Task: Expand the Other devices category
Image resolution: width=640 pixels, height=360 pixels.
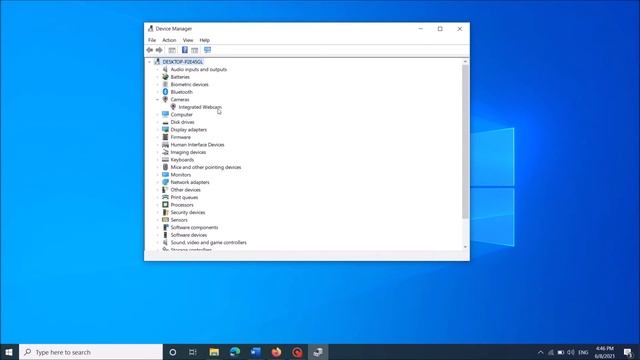Action: point(158,190)
